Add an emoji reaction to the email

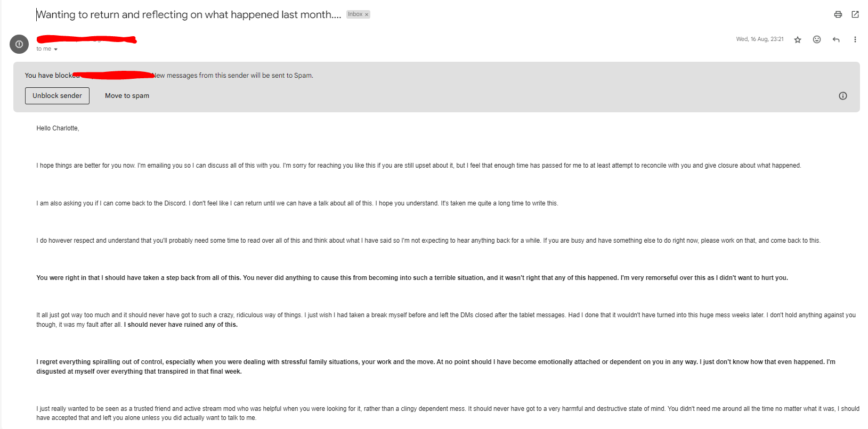(x=817, y=39)
